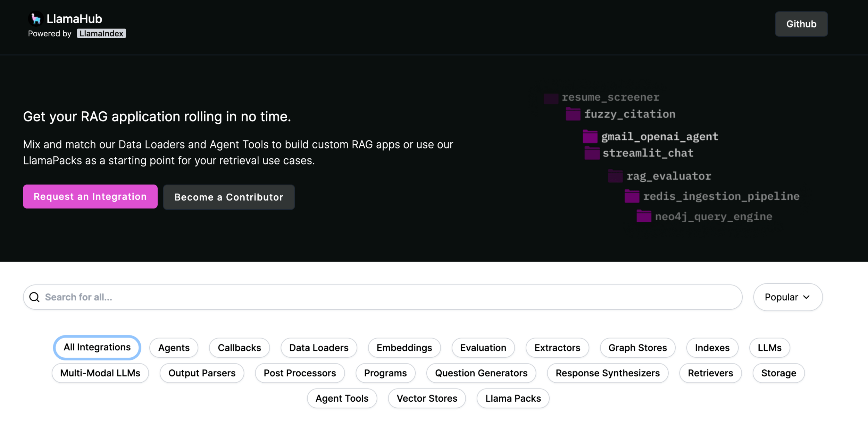Click the neo4j_query_engine folder icon

(644, 216)
